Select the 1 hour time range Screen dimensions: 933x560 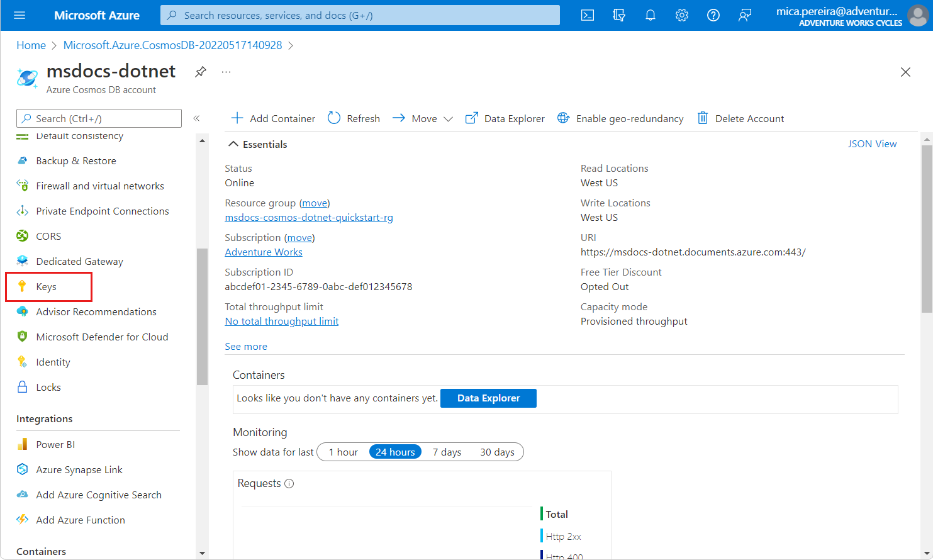pyautogui.click(x=343, y=452)
